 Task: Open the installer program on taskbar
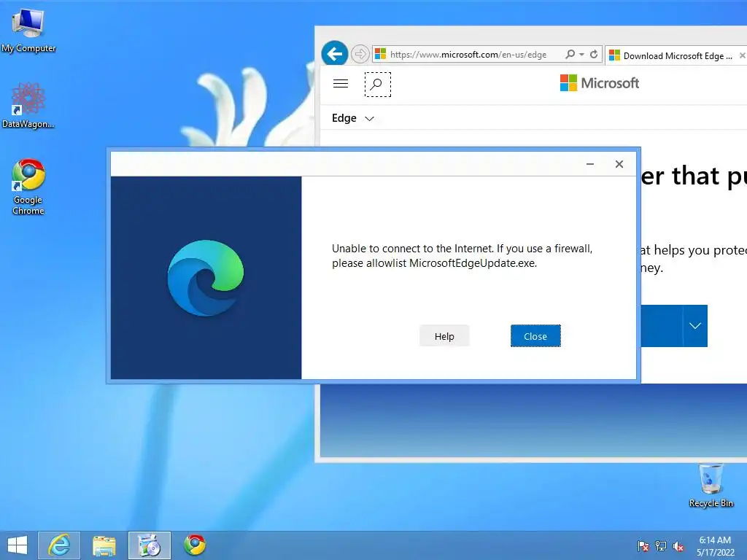coord(149,545)
